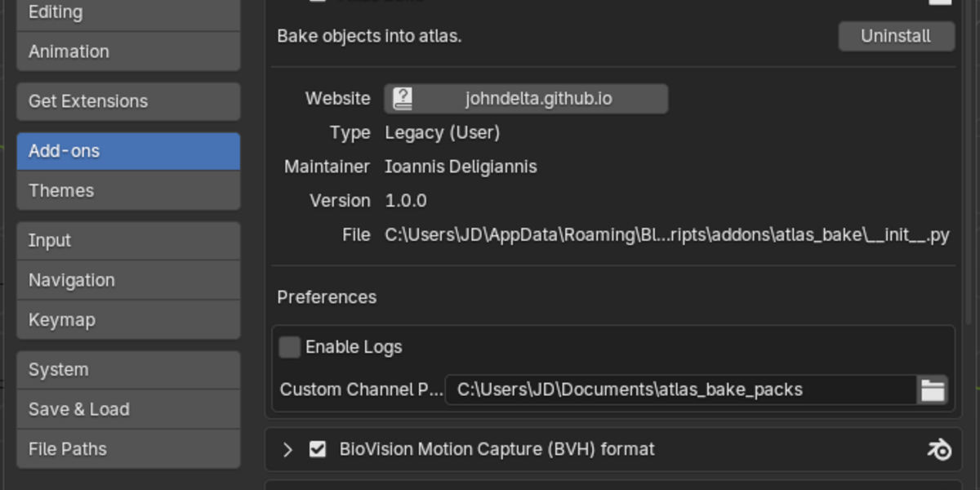Click the Custom Channel path text field
This screenshot has width=980, height=490.
pos(681,390)
